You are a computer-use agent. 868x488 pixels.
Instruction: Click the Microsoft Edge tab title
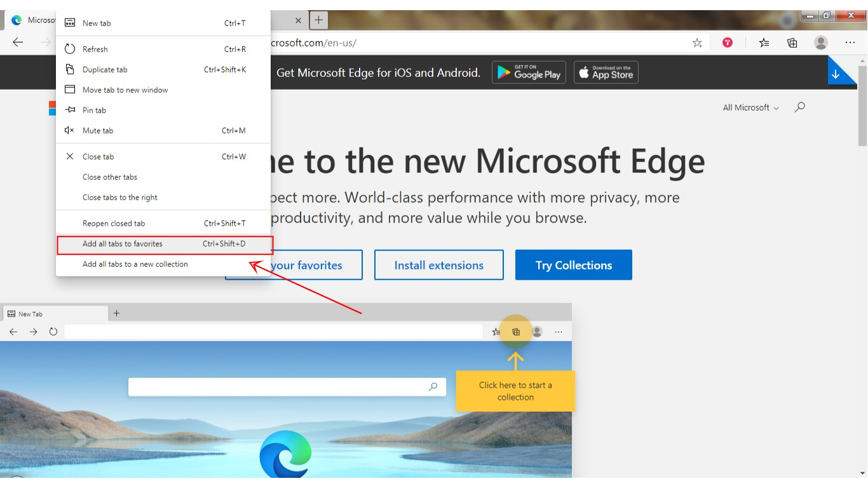[42, 20]
